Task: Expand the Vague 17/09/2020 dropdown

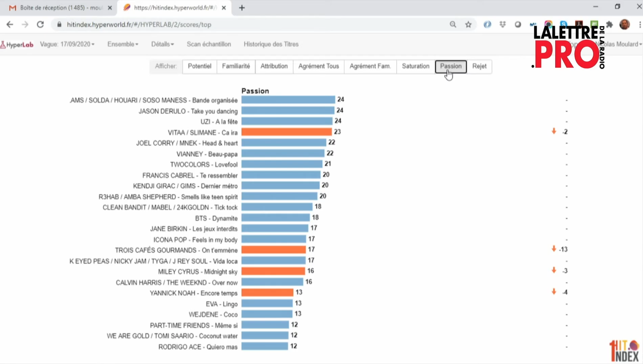Action: click(x=67, y=44)
